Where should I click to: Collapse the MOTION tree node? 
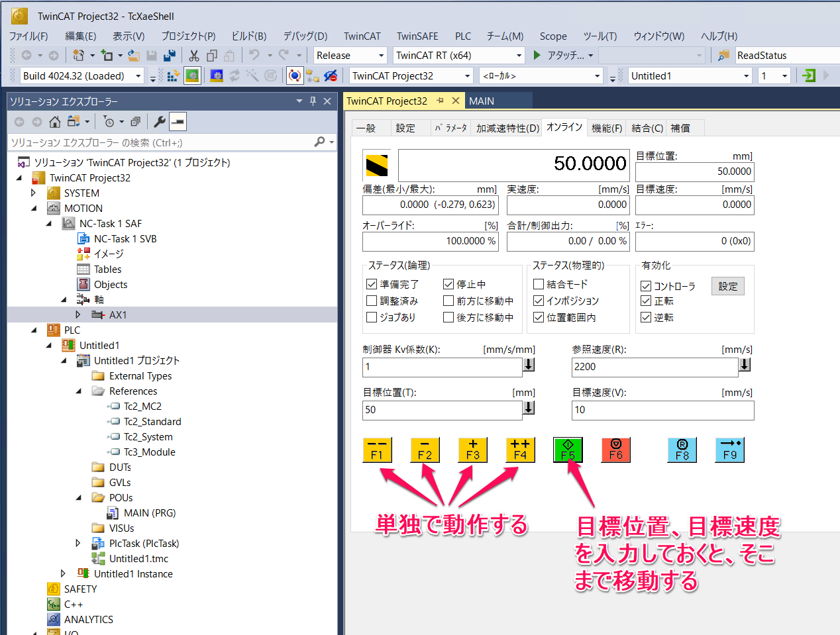34,208
